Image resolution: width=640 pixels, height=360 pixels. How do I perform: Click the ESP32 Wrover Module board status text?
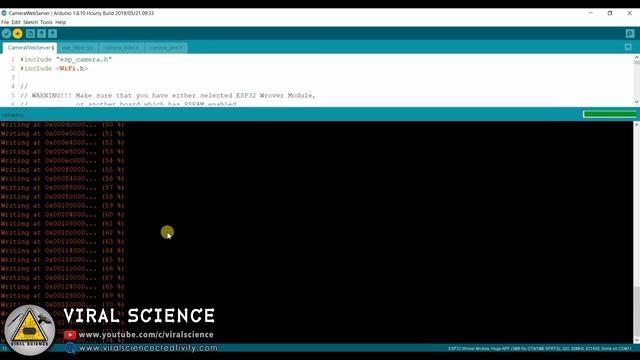(x=540, y=349)
